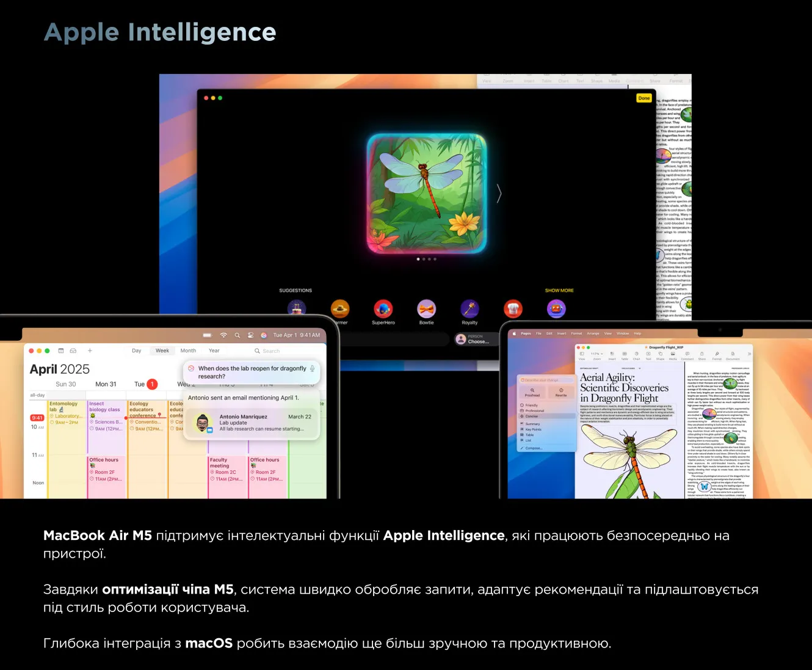
Task: Click the Proofread writing tool
Action: click(532, 392)
